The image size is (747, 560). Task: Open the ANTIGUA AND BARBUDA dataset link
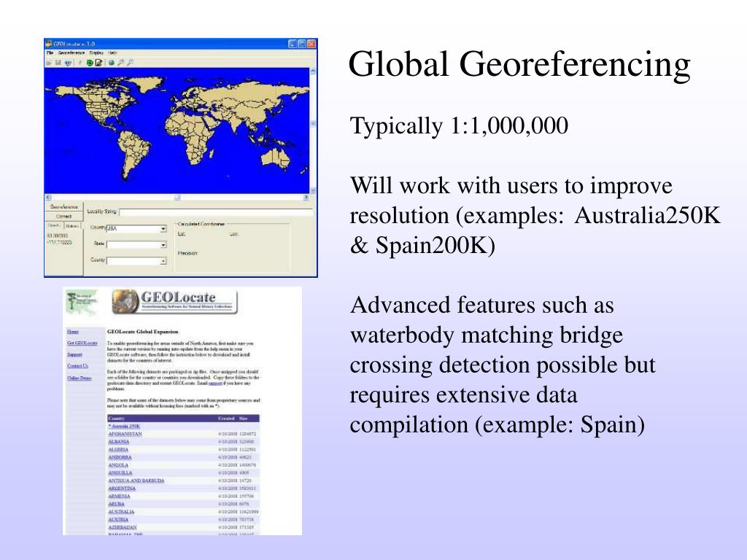tap(136, 481)
